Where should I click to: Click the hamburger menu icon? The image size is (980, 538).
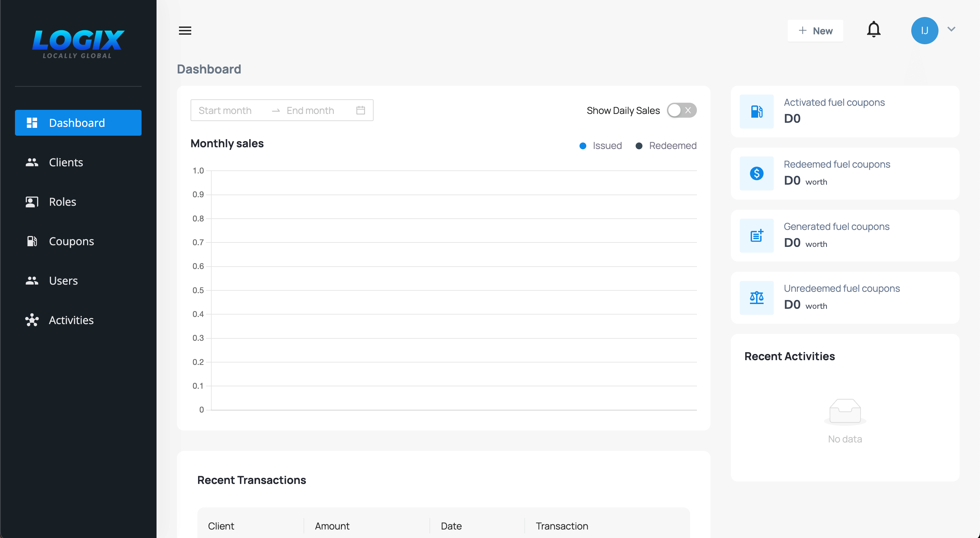tap(185, 30)
